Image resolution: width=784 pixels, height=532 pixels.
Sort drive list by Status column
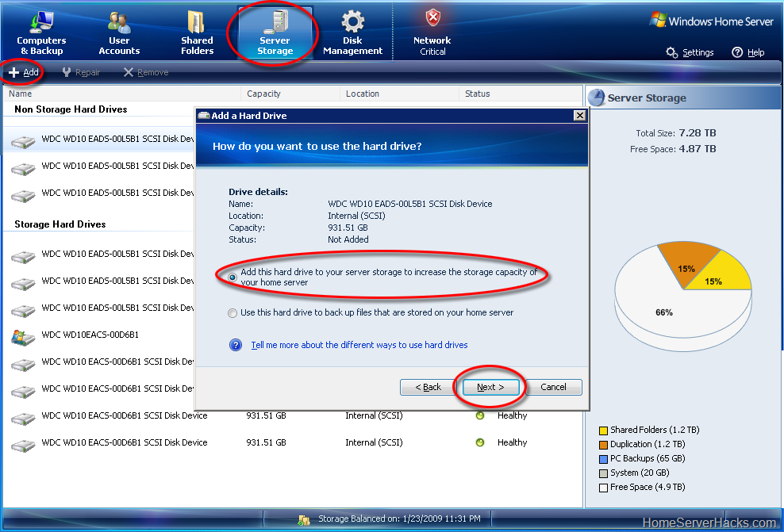coord(521,94)
